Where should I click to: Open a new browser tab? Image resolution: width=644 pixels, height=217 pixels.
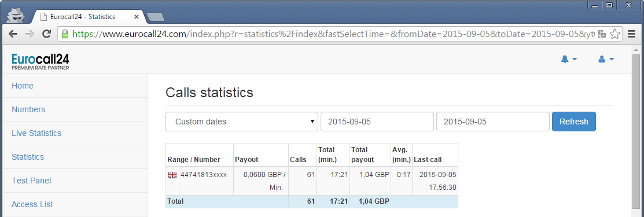156,17
